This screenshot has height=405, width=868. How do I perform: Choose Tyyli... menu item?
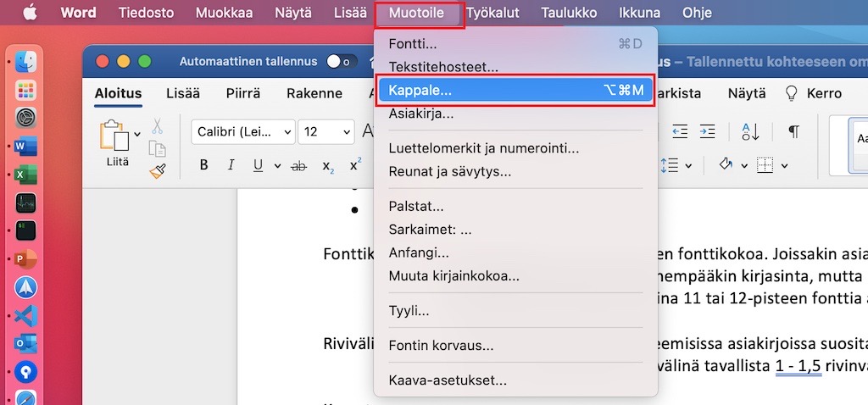pos(515,311)
